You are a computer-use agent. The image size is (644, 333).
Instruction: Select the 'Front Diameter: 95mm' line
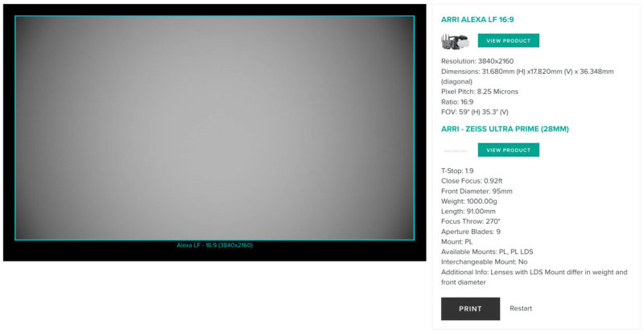477,191
